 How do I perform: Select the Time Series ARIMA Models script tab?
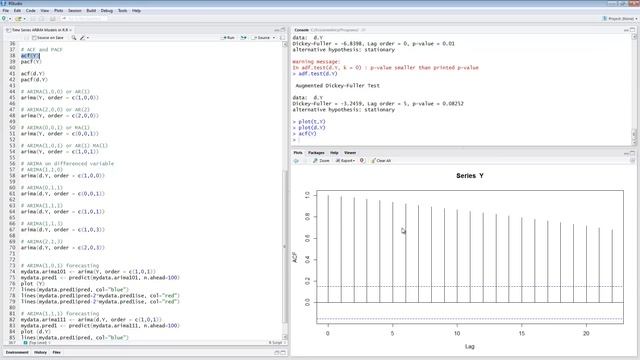[x=39, y=30]
